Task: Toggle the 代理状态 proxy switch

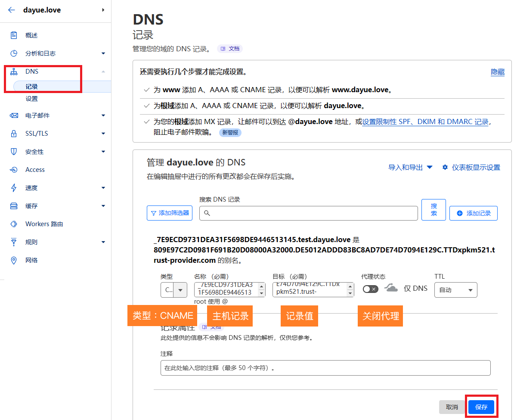Action: (x=370, y=289)
